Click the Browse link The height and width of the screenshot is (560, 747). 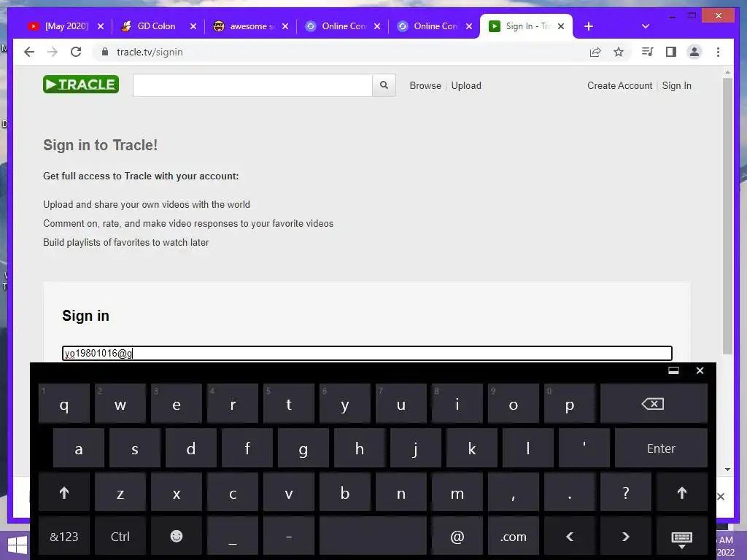coord(425,86)
